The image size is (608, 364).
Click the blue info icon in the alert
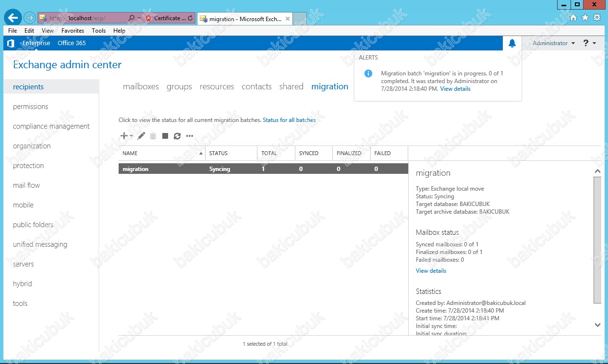pos(368,73)
